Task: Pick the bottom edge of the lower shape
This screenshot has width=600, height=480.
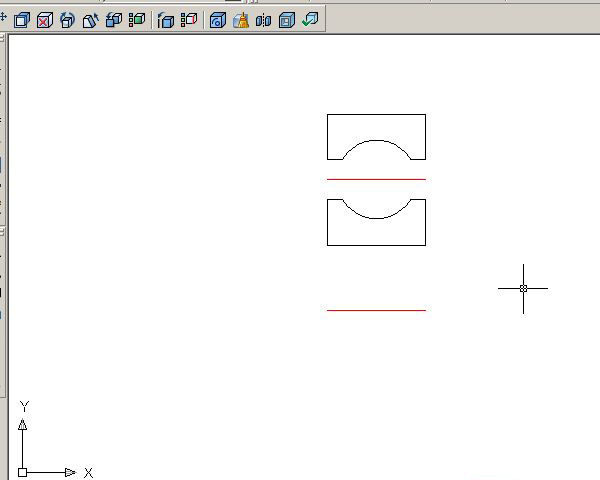Action: [376, 245]
